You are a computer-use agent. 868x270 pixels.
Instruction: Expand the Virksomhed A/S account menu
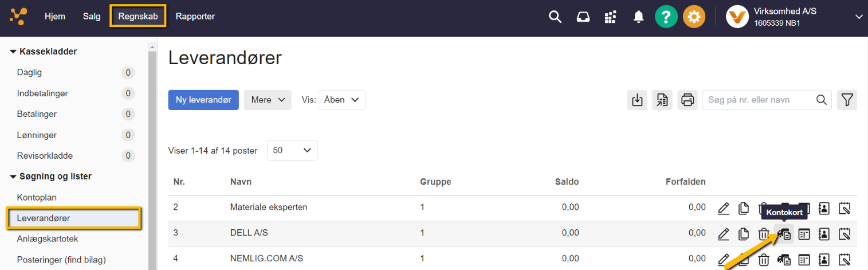tap(858, 17)
